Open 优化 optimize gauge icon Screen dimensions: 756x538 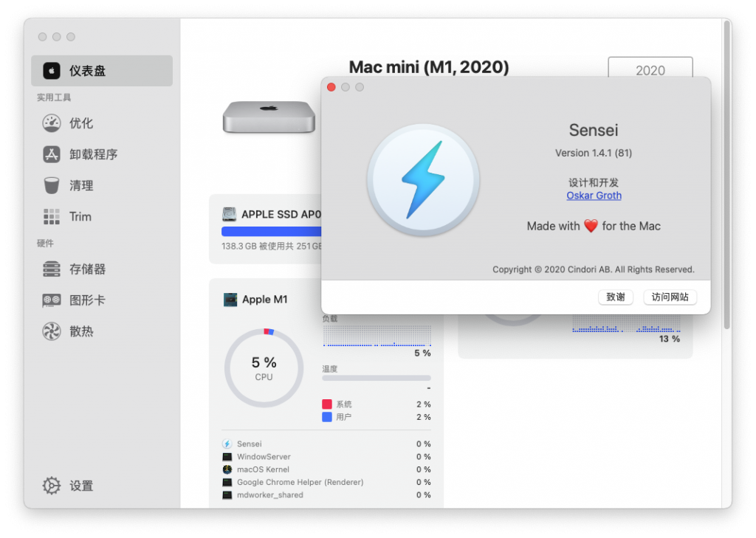pyautogui.click(x=52, y=123)
